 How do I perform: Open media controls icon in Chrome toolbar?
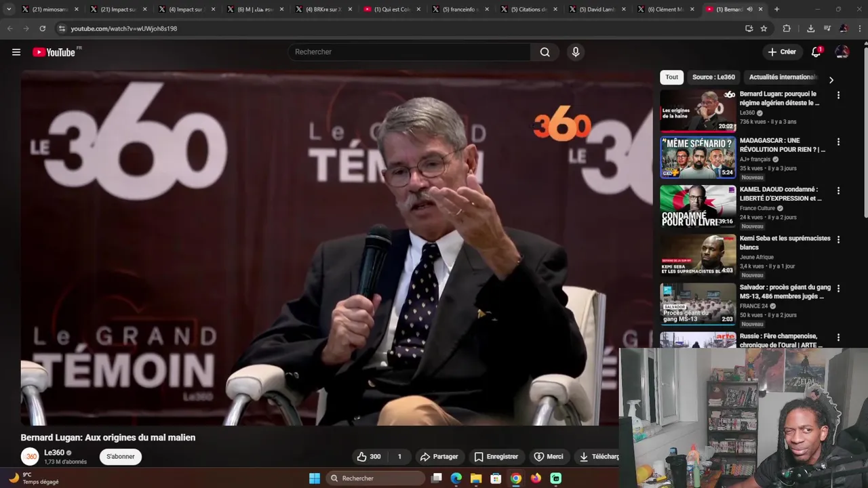(827, 28)
